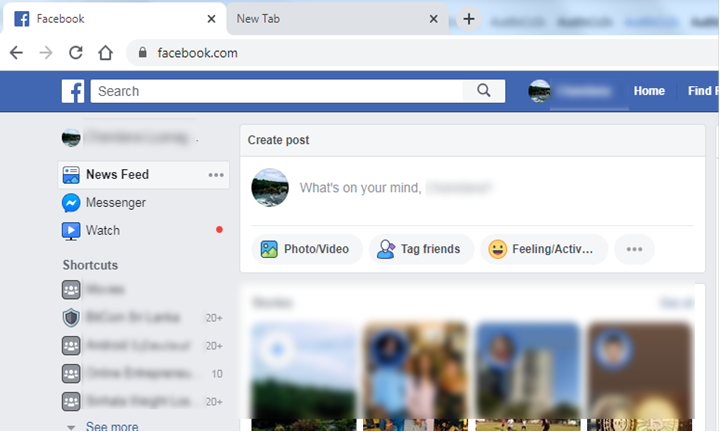Close the Facebook tab

click(x=211, y=19)
